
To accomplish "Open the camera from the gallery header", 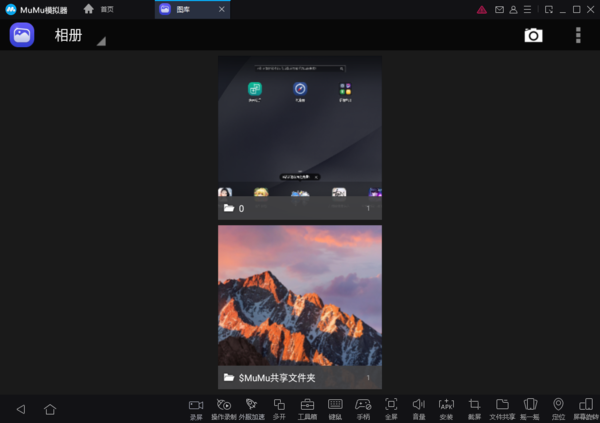I will (x=533, y=36).
